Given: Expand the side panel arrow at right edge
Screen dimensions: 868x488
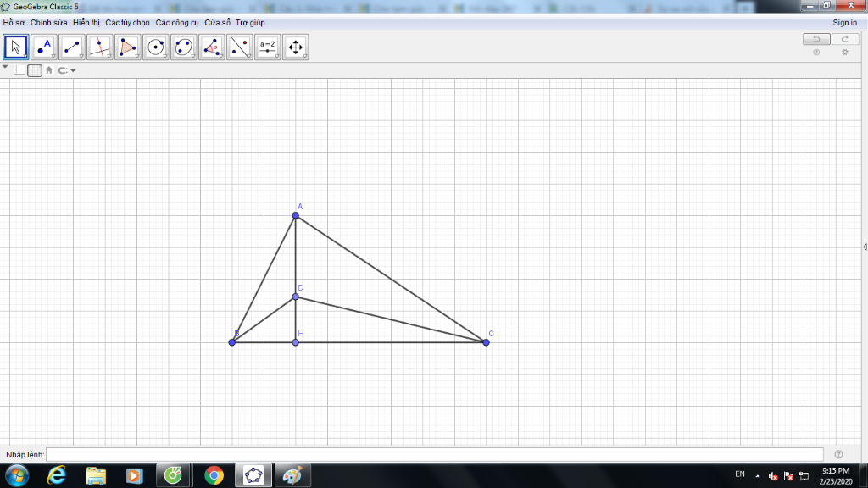Looking at the screenshot, I should pyautogui.click(x=865, y=247).
